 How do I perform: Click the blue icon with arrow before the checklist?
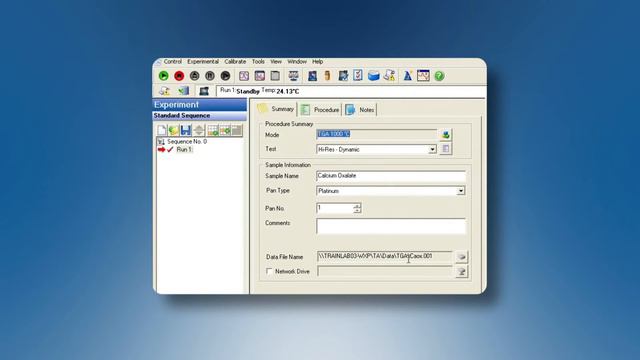click(343, 76)
